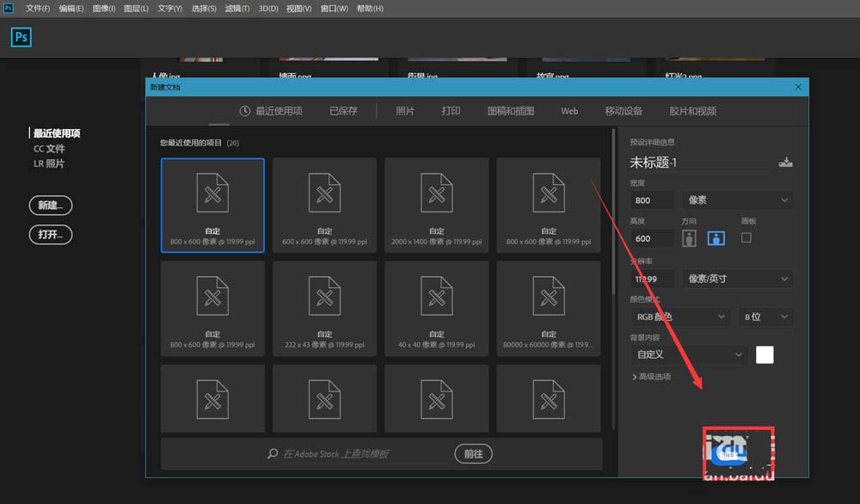
Task: Switch to the 图稿和插图 tab
Action: point(511,111)
